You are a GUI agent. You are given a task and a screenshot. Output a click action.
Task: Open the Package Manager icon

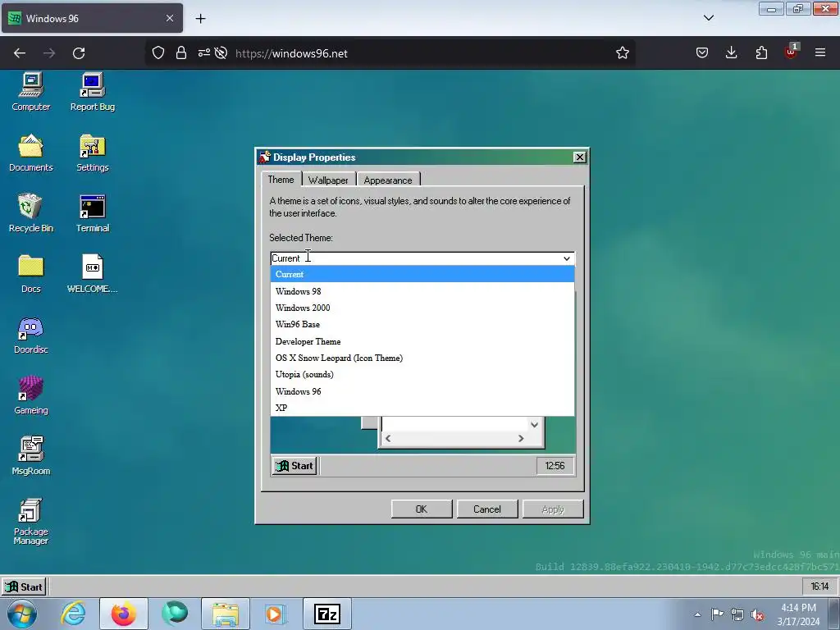31,521
